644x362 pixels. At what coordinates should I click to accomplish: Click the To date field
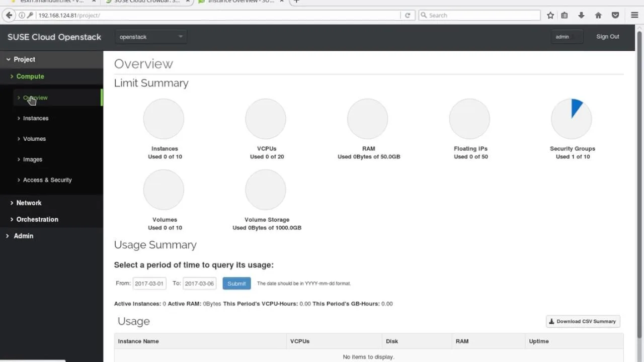click(199, 284)
